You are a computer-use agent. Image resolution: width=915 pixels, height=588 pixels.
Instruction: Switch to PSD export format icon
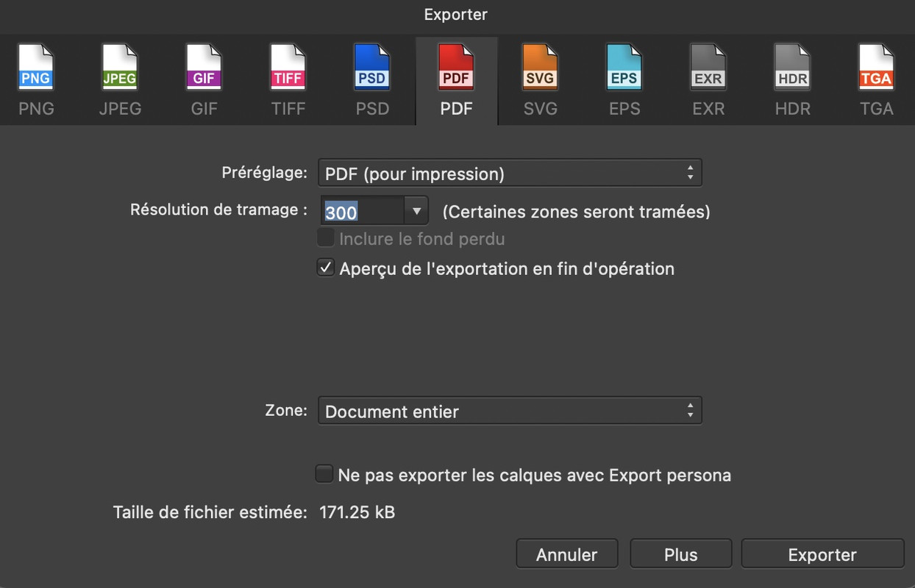pyautogui.click(x=372, y=68)
